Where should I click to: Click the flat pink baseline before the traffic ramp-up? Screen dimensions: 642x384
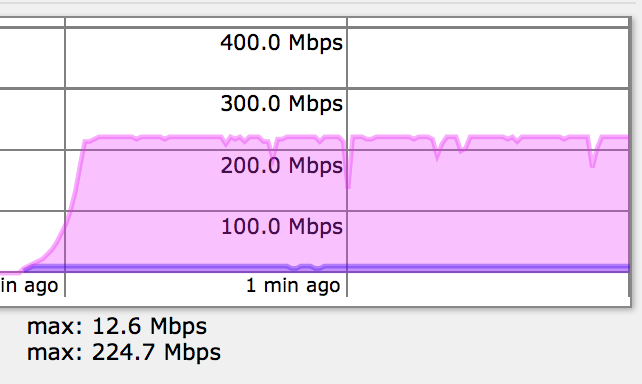(x=10, y=273)
